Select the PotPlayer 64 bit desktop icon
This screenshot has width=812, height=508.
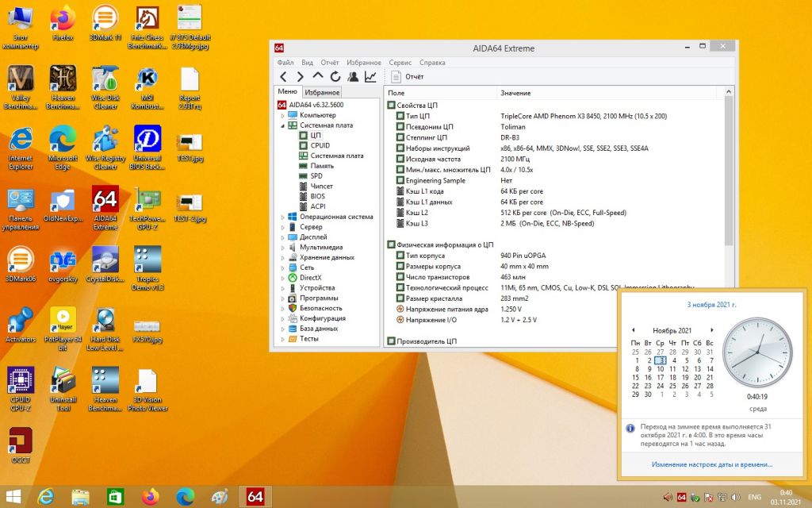click(x=63, y=329)
